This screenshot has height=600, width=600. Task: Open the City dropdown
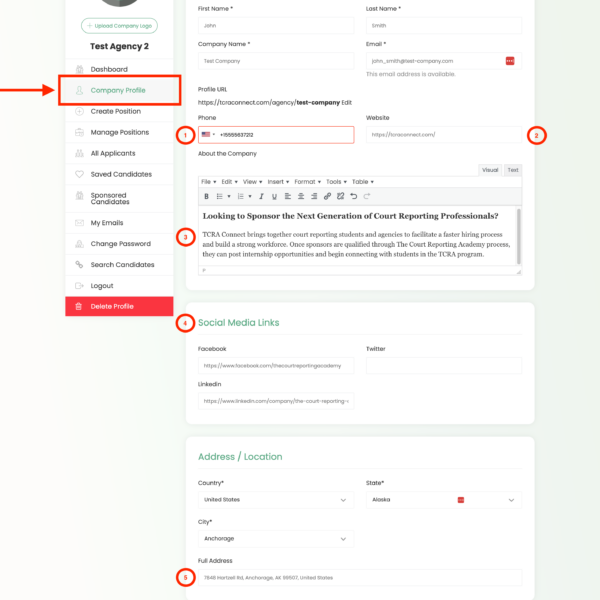276,539
